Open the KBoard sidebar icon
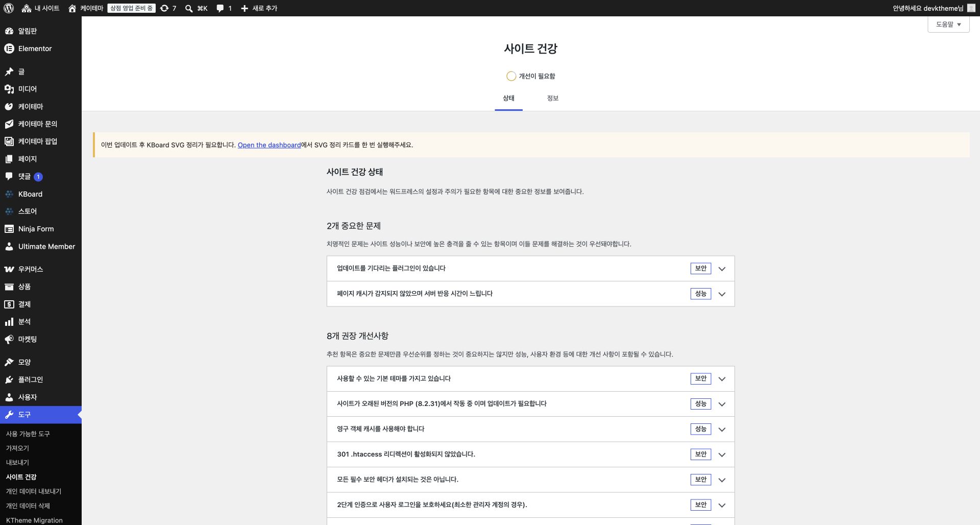 (x=9, y=194)
